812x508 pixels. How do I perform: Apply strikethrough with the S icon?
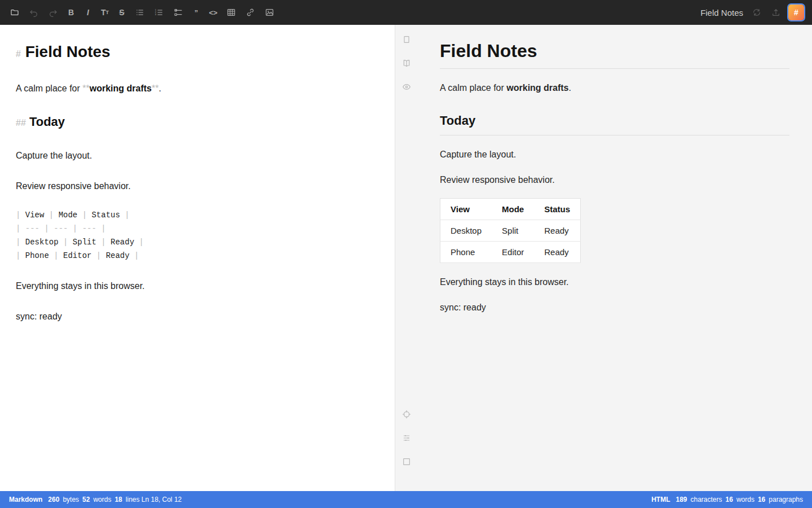122,12
